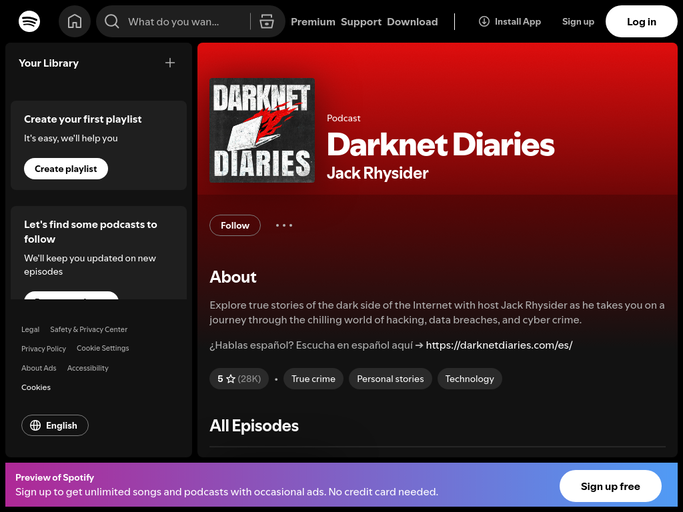Click the 'Podcast' label above the title
Viewport: 683px width, 512px height.
(x=343, y=118)
